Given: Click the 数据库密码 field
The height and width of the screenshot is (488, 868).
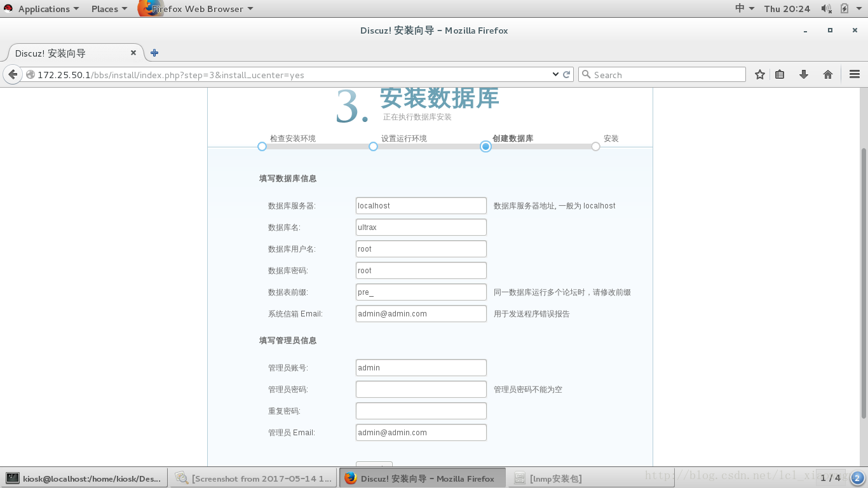Looking at the screenshot, I should pyautogui.click(x=421, y=270).
